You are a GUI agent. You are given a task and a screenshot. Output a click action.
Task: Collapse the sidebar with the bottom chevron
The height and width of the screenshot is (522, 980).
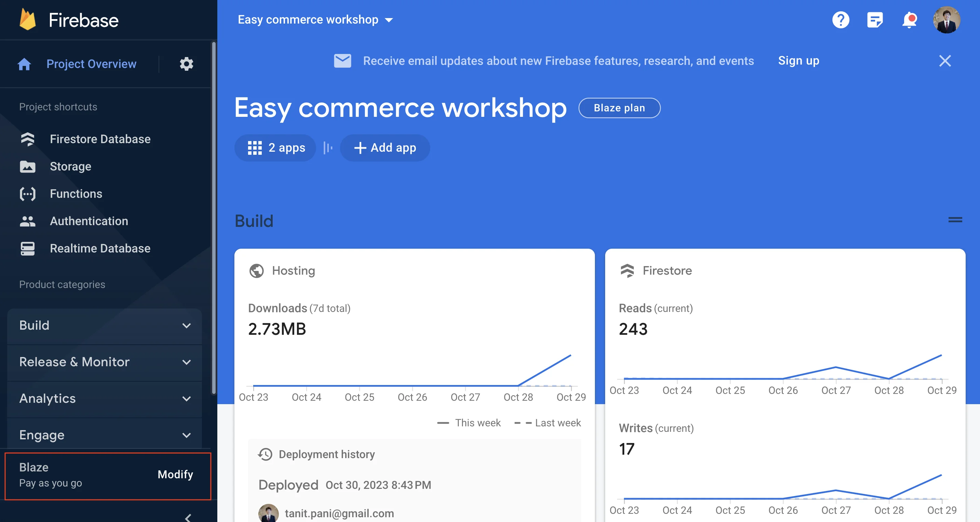(x=188, y=518)
